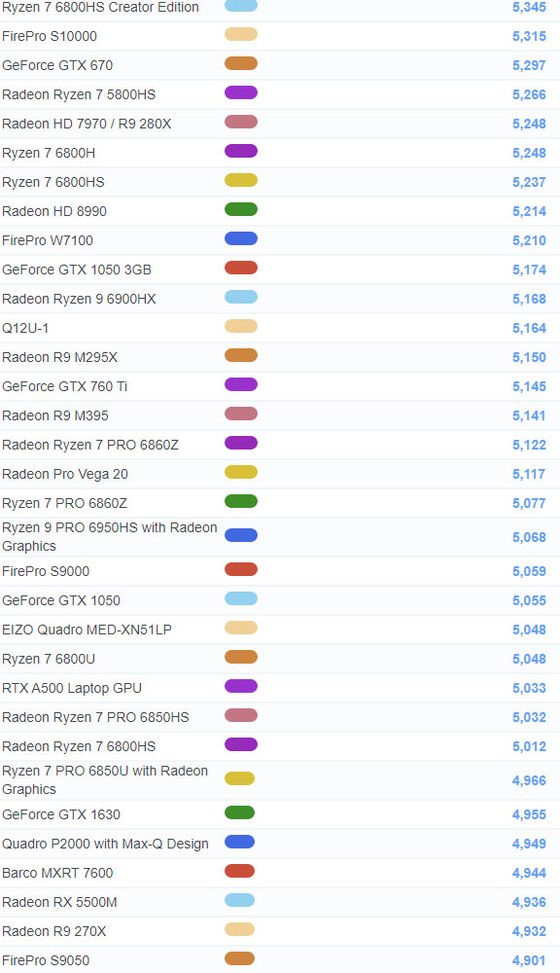Click the 5,214 score value
The image size is (560, 973).
click(529, 211)
